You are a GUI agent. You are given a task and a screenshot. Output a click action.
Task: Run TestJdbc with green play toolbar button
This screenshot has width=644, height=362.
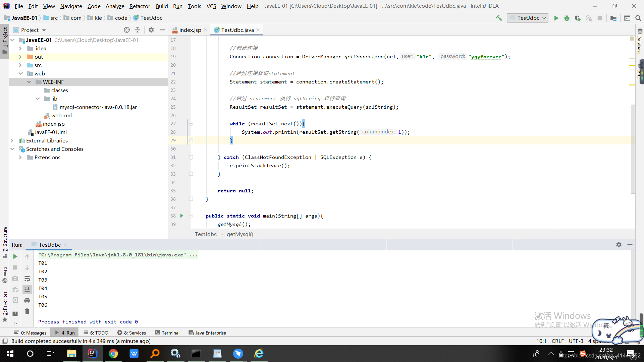(x=556, y=18)
